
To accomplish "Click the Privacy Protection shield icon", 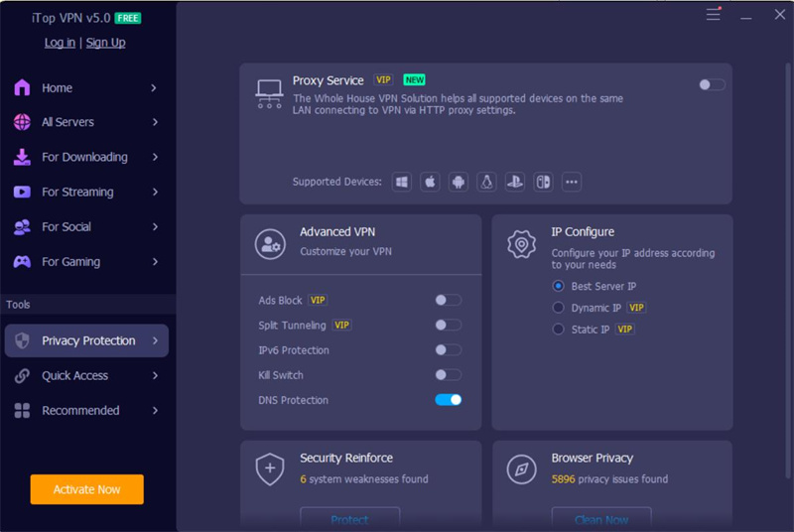I will (x=22, y=340).
